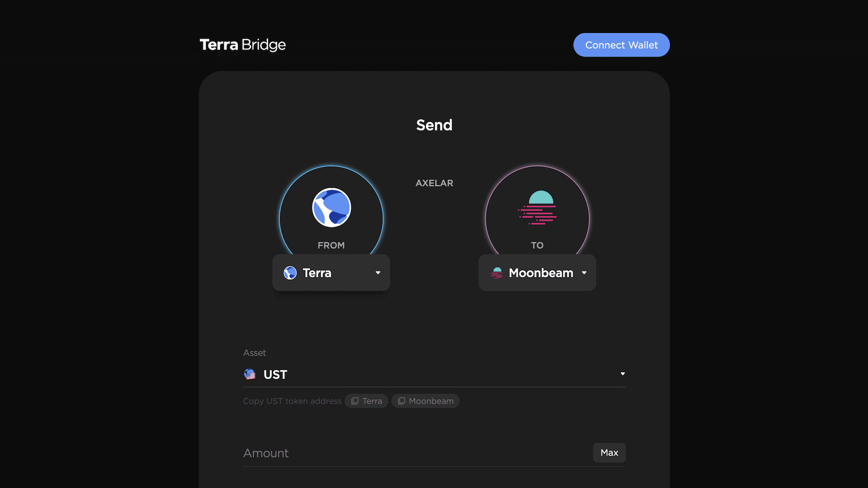Connect Wallet
The image size is (868, 488).
coord(622,45)
